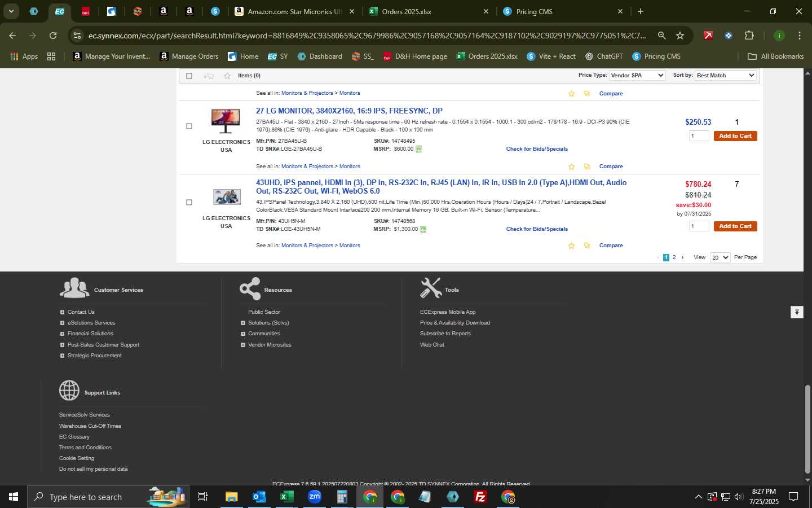
Task: Open the Price Type dropdown
Action: coord(637,75)
